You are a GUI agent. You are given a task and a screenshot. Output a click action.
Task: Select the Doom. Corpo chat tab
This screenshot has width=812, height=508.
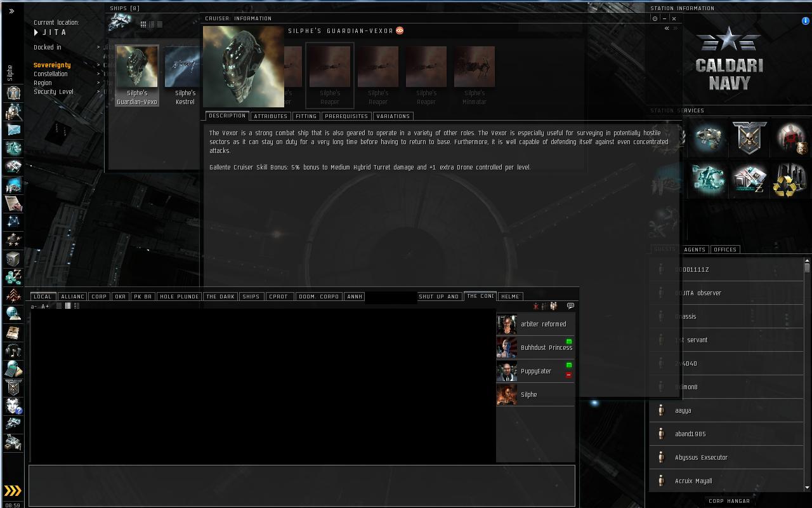[318, 297]
